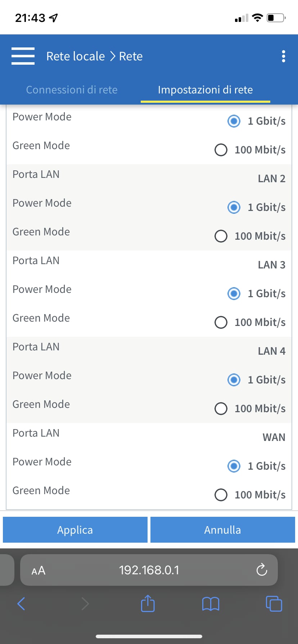The height and width of the screenshot is (644, 298).
Task: Open the hamburger navigation menu
Action: [x=23, y=56]
